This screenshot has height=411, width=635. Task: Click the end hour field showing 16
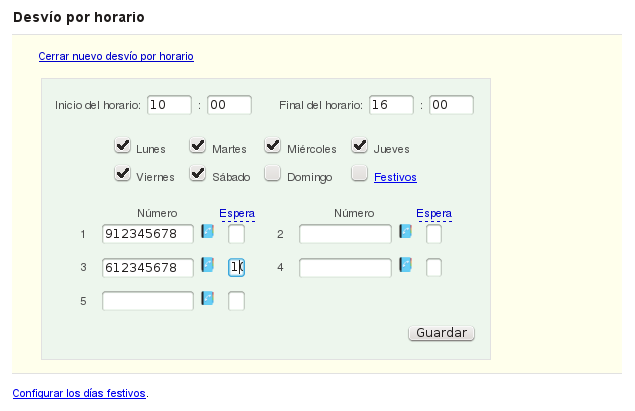pos(391,105)
